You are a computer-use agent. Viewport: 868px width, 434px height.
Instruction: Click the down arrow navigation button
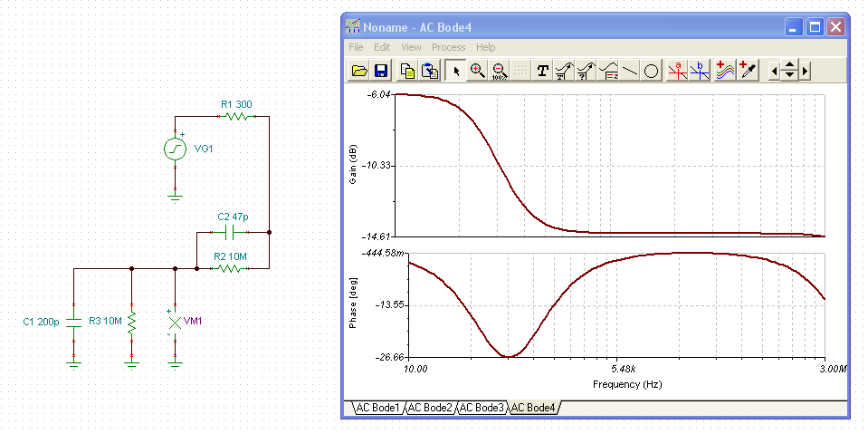790,75
